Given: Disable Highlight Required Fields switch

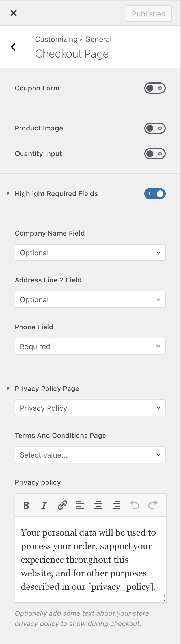Looking at the screenshot, I should pos(155,194).
